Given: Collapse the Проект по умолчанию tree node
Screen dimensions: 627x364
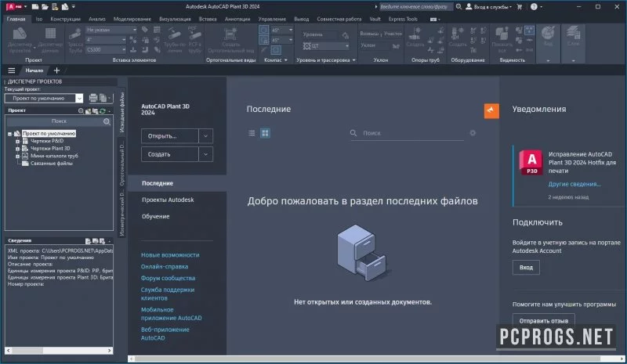Looking at the screenshot, I should (x=9, y=134).
